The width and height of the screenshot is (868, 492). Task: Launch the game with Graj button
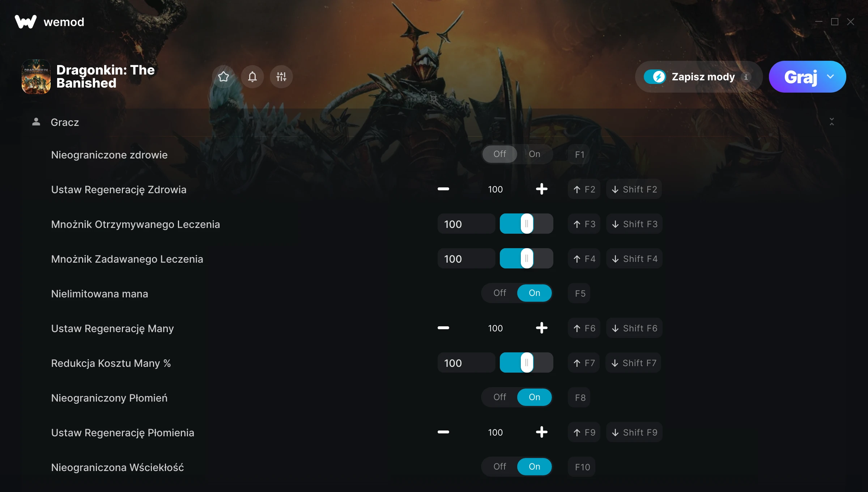pyautogui.click(x=800, y=77)
